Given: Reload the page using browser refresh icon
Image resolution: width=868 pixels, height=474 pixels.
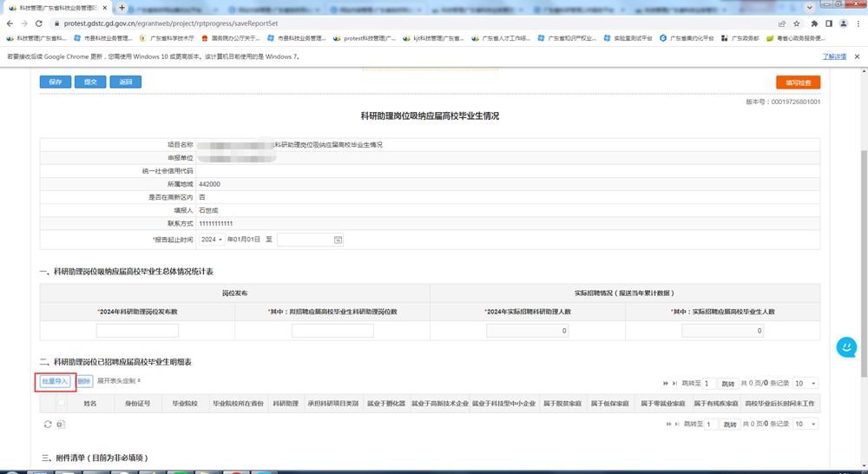Looking at the screenshot, I should point(38,23).
